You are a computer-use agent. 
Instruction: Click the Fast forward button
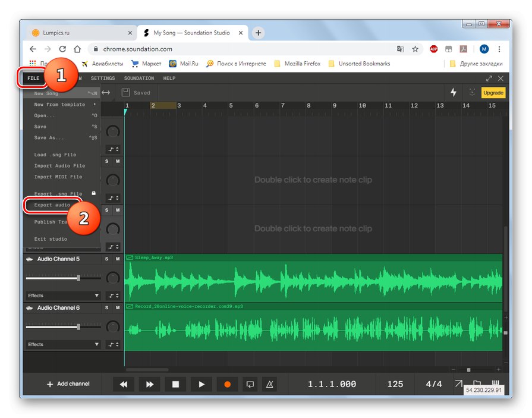pos(150,385)
